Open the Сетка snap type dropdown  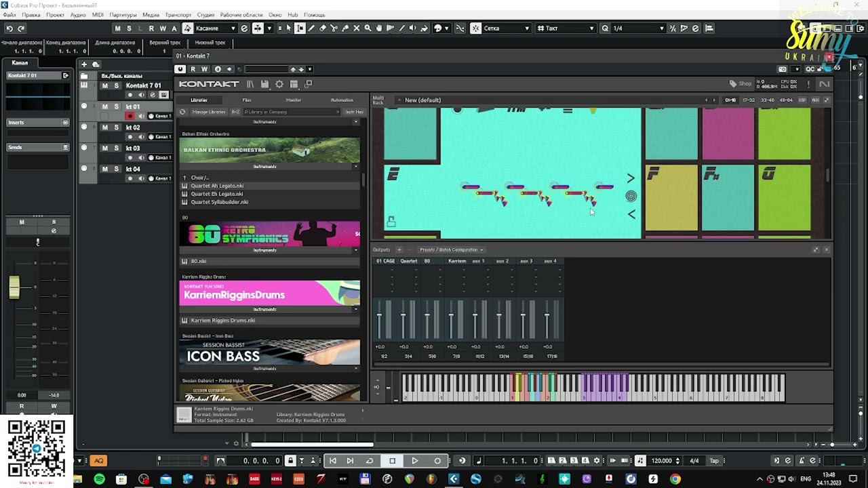[526, 28]
